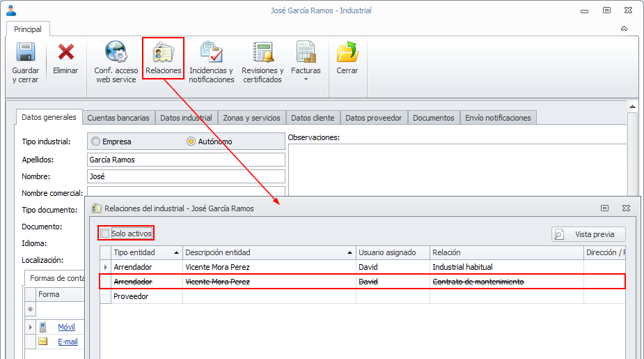The image size is (644, 359).
Task: Click the Apellidos field with García Ramos
Action: pyautogui.click(x=186, y=160)
